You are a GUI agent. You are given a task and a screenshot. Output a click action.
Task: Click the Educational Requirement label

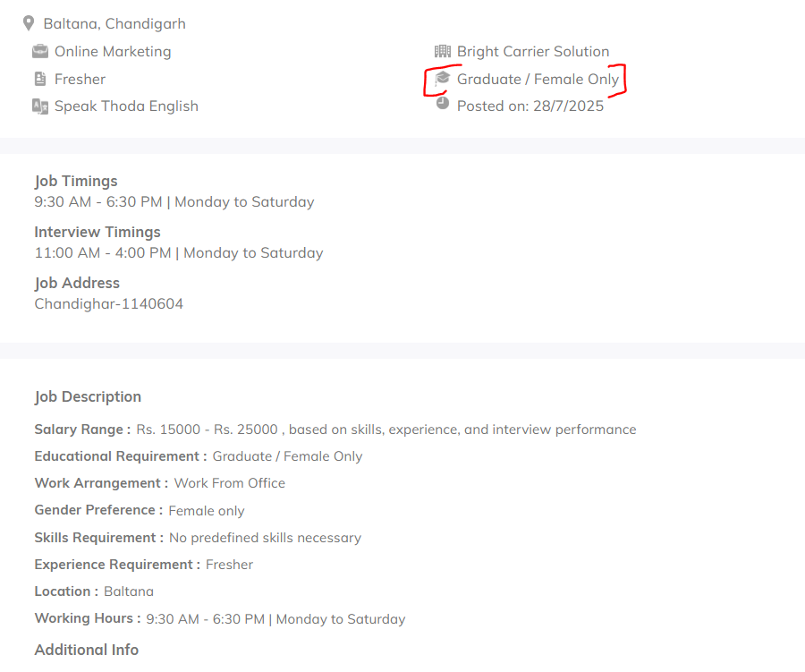[x=121, y=456]
